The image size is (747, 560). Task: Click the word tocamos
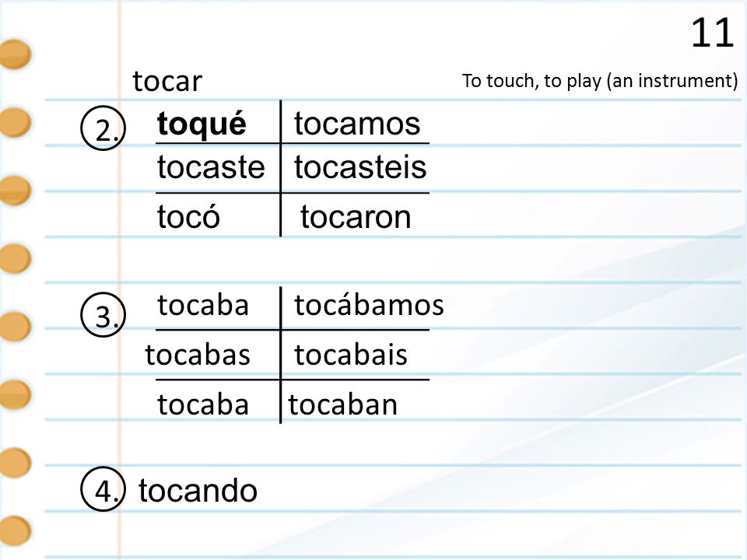[357, 124]
